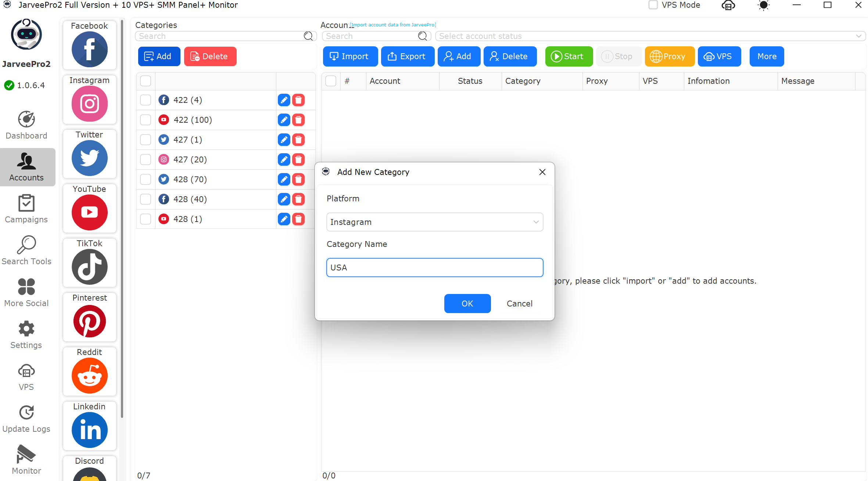Edit the 428 (1) YouTube category
This screenshot has width=868, height=481.
[x=284, y=219]
